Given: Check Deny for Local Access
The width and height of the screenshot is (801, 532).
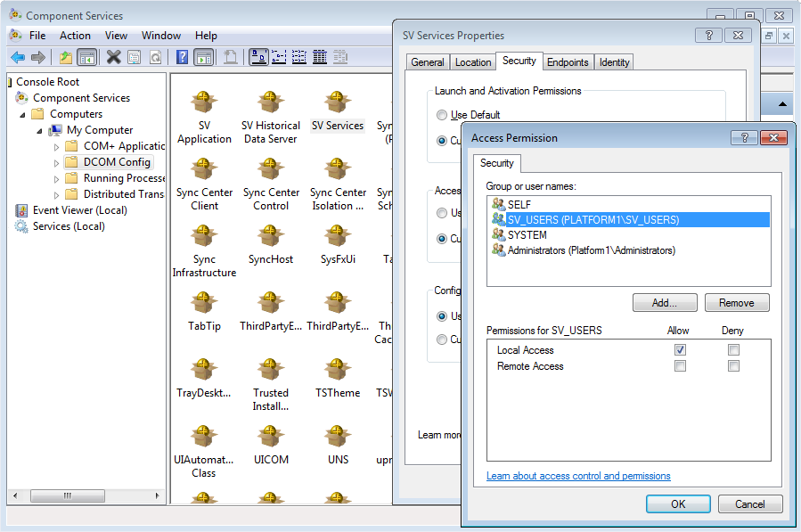Looking at the screenshot, I should click(733, 350).
